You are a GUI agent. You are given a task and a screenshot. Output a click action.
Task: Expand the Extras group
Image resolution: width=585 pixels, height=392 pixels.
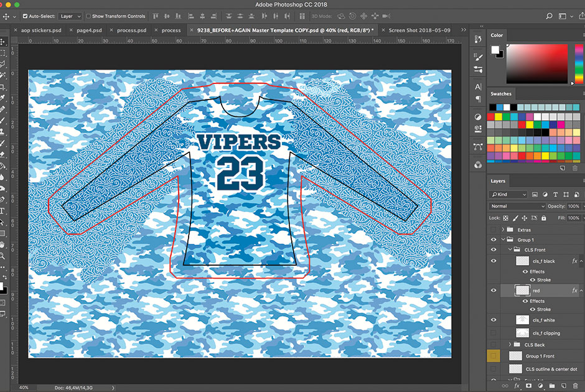point(503,230)
